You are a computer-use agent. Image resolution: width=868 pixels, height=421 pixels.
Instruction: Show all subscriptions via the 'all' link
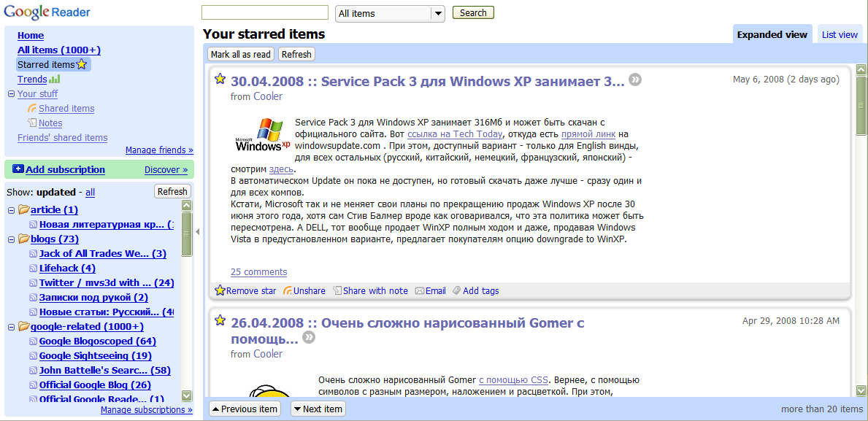pos(91,193)
